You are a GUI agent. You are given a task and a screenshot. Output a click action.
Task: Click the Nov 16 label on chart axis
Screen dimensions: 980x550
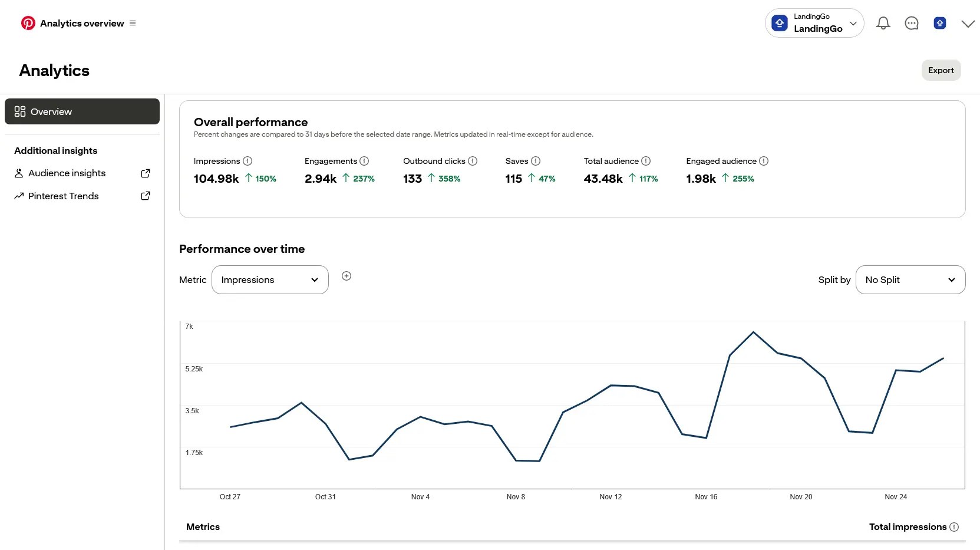point(706,497)
